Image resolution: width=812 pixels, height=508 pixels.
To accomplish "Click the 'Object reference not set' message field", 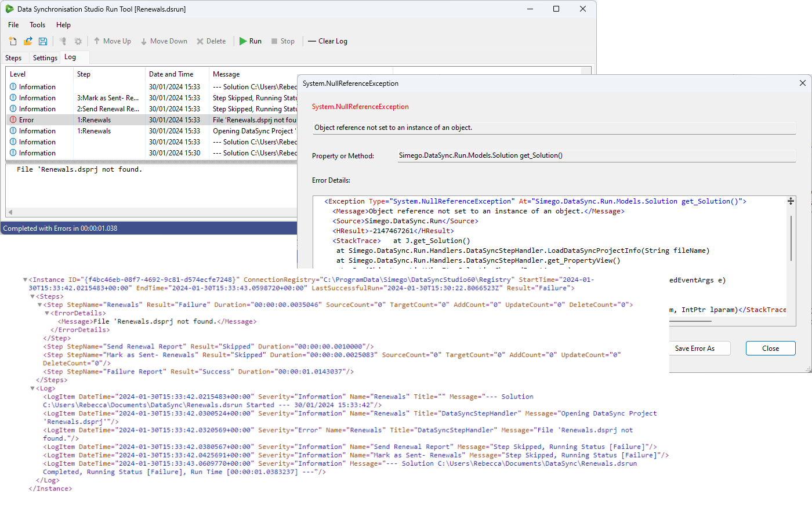I will 554,128.
